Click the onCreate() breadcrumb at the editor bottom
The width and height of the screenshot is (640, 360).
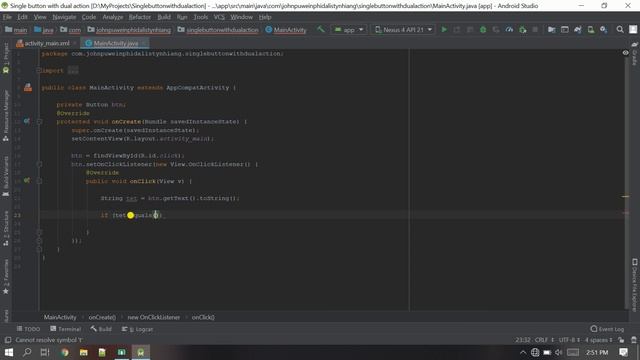tap(102, 317)
